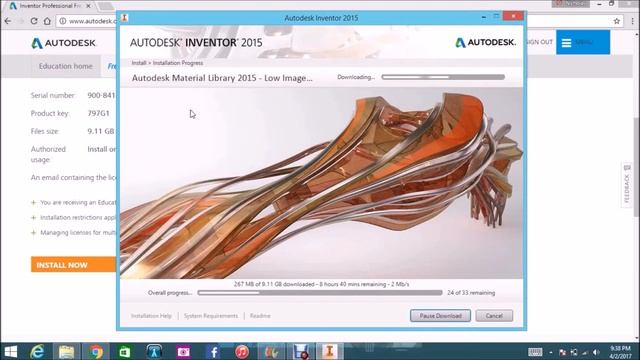Open the System Requirements link
Image resolution: width=640 pixels, height=360 pixels.
click(211, 316)
